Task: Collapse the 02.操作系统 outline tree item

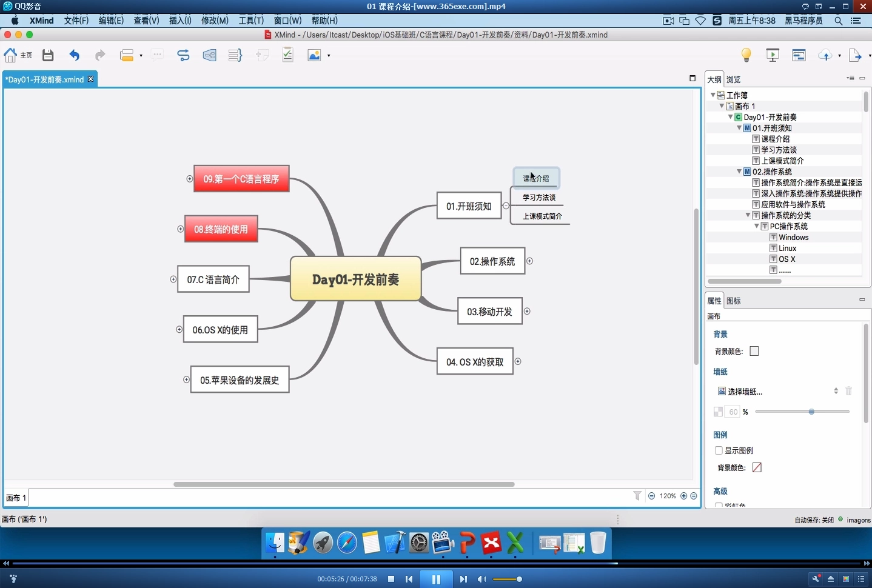Action: click(x=739, y=172)
